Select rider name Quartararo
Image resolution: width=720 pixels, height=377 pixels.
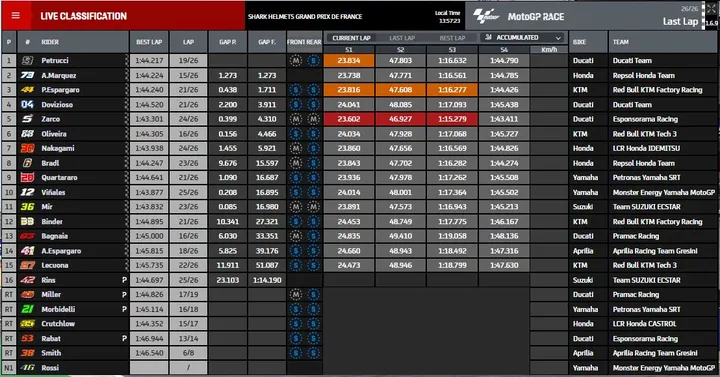(59, 178)
